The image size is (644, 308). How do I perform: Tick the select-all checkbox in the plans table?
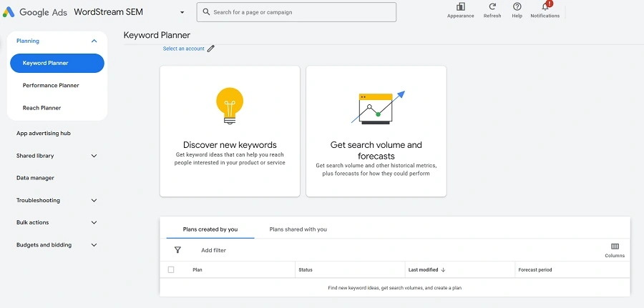click(171, 270)
